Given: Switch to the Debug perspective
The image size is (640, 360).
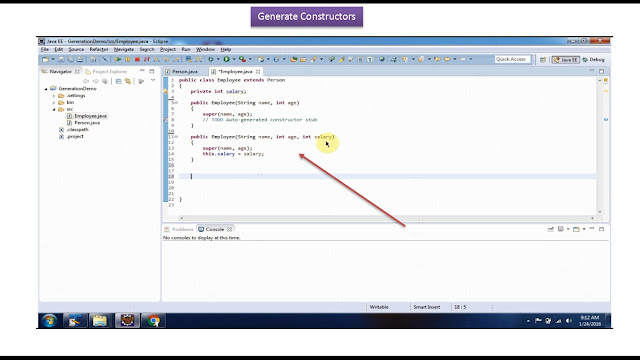Looking at the screenshot, I should pos(593,60).
